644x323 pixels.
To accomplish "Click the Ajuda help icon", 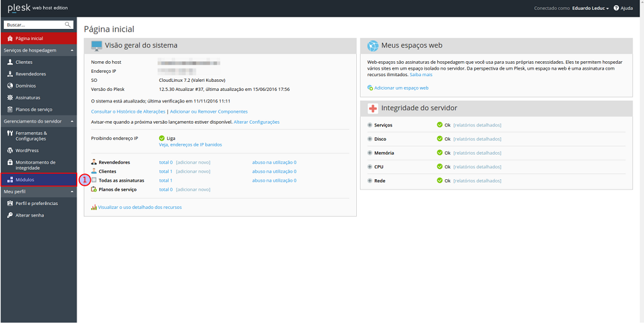I will coord(616,8).
